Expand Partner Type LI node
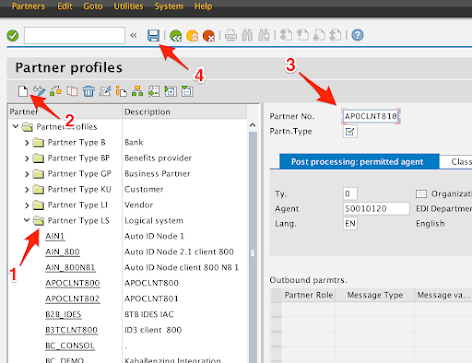 point(27,205)
